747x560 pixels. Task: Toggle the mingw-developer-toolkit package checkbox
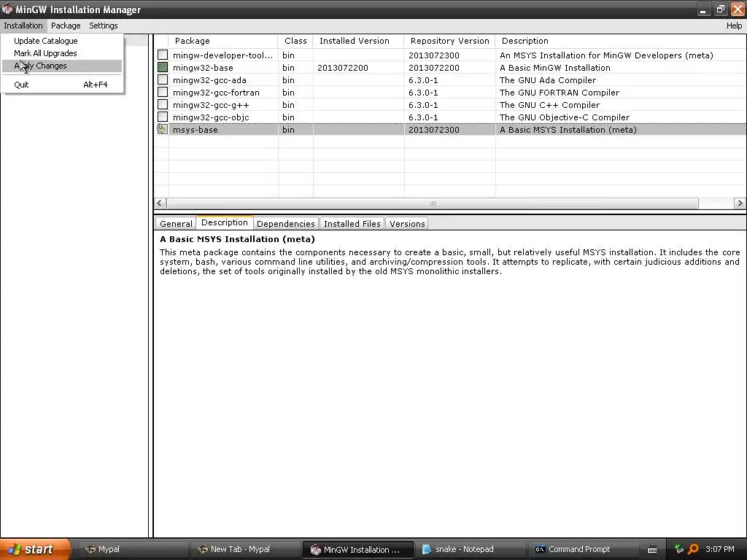pyautogui.click(x=163, y=55)
